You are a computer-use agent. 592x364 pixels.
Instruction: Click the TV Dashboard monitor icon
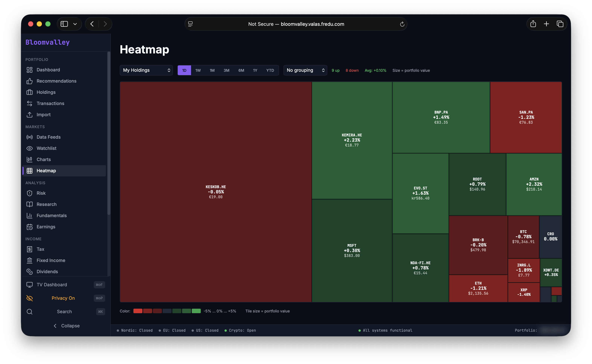click(29, 285)
